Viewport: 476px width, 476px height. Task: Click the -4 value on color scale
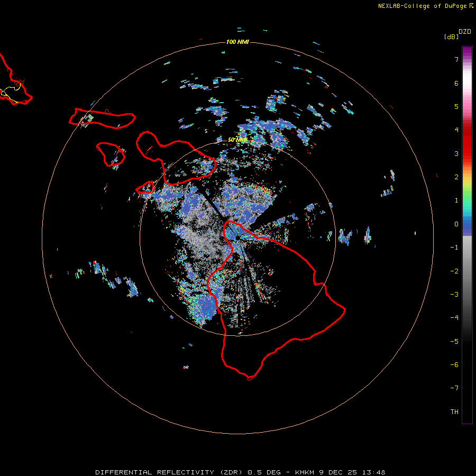[x=454, y=318]
